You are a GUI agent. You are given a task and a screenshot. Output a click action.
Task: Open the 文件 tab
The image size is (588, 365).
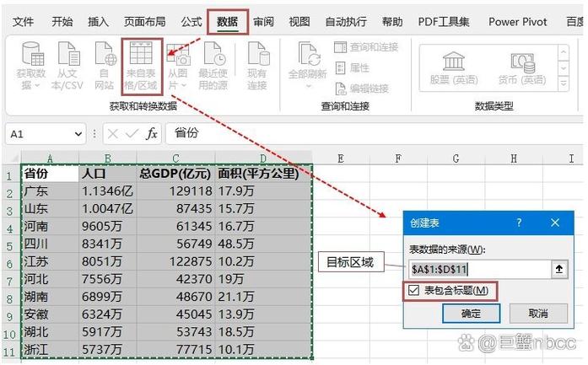tap(23, 22)
